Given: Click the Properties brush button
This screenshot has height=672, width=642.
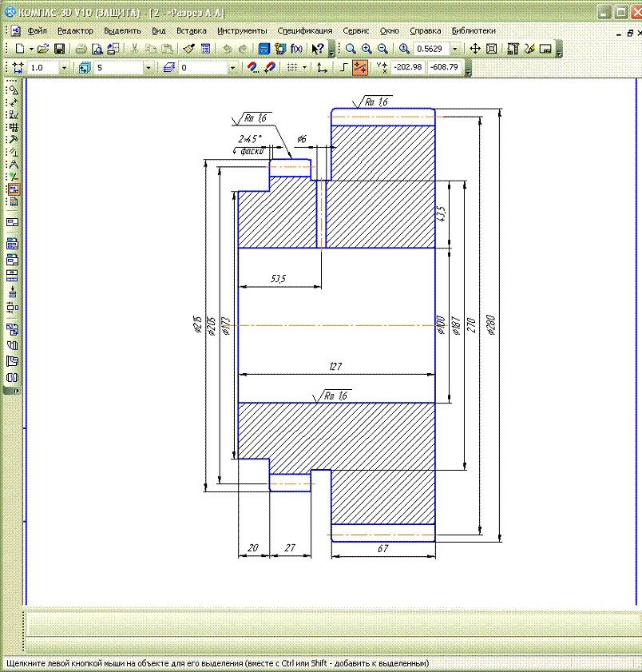Looking at the screenshot, I should [x=188, y=49].
